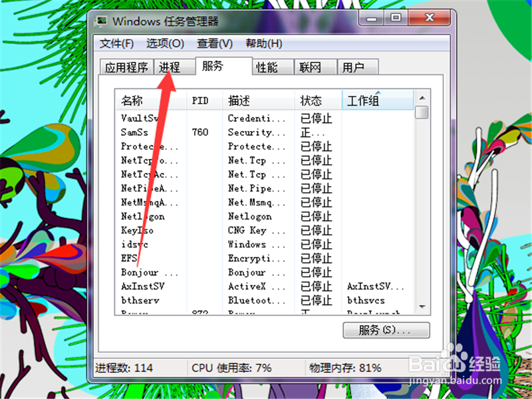Viewport: 532px width, 399px height.
Task: Click the services list scrollbar thumb
Action: point(422,112)
